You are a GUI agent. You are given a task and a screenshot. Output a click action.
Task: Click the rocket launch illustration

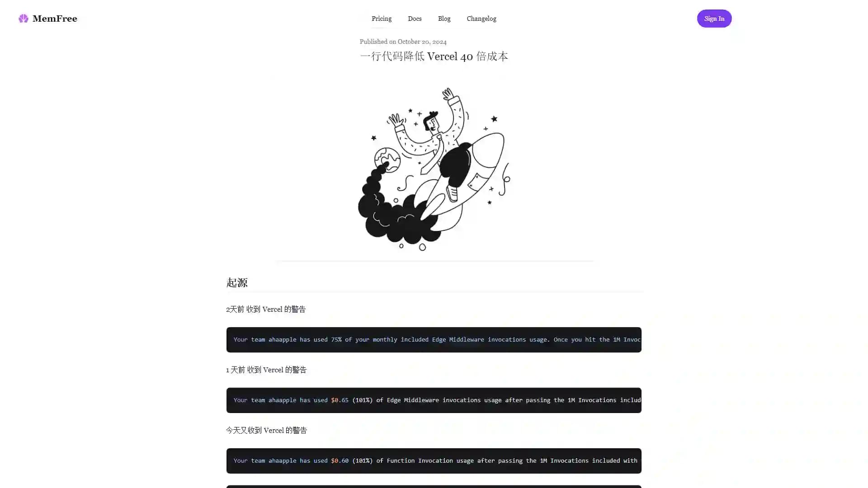tap(434, 169)
